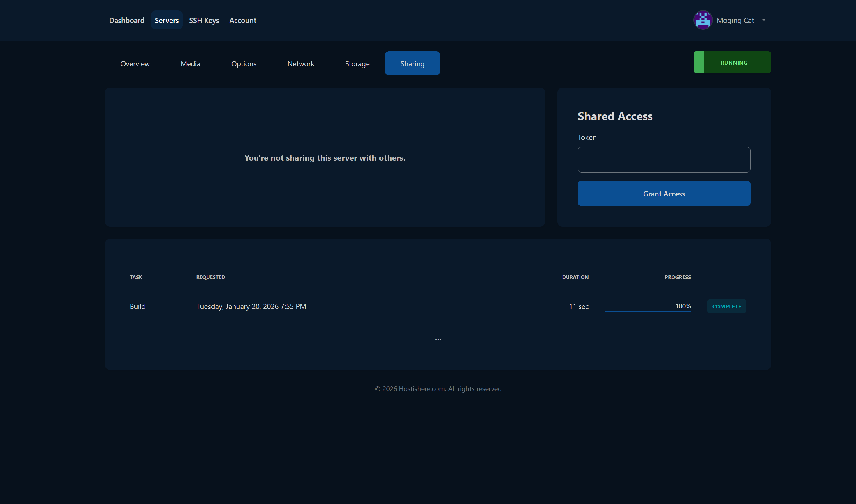Click the Grant Access button
Image resolution: width=856 pixels, height=504 pixels.
tap(663, 193)
